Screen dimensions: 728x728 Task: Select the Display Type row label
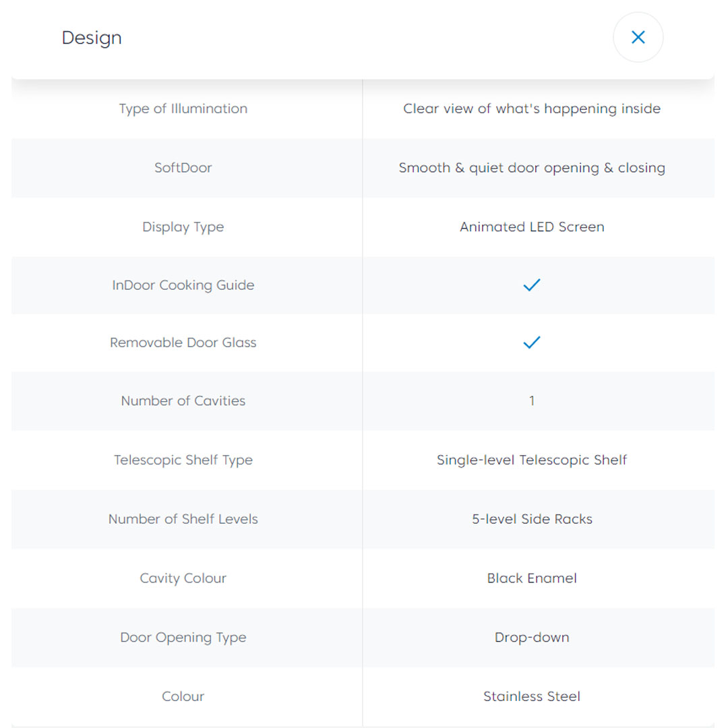pyautogui.click(x=183, y=227)
